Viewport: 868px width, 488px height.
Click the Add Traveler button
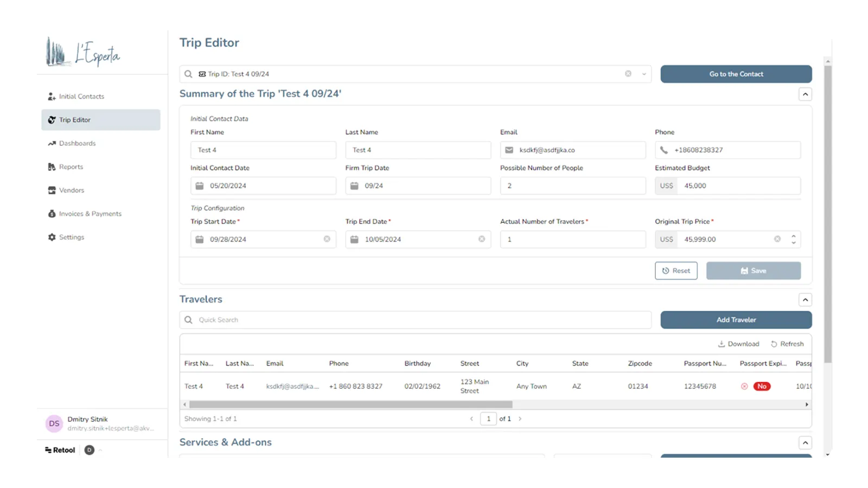(x=736, y=320)
